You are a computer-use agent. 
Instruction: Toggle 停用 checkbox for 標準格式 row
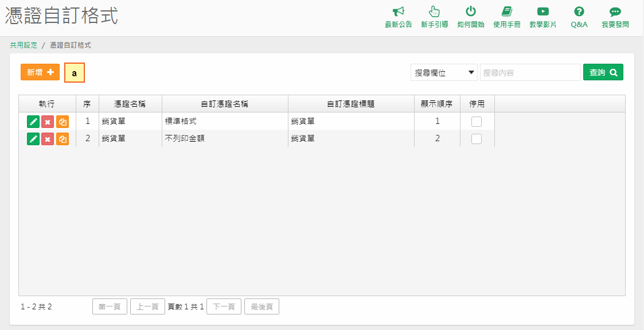[477, 122]
